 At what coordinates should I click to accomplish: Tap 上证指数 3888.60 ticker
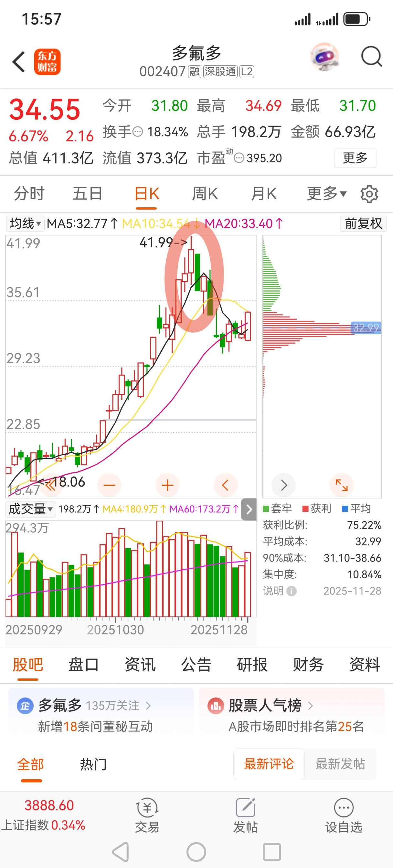[43, 815]
